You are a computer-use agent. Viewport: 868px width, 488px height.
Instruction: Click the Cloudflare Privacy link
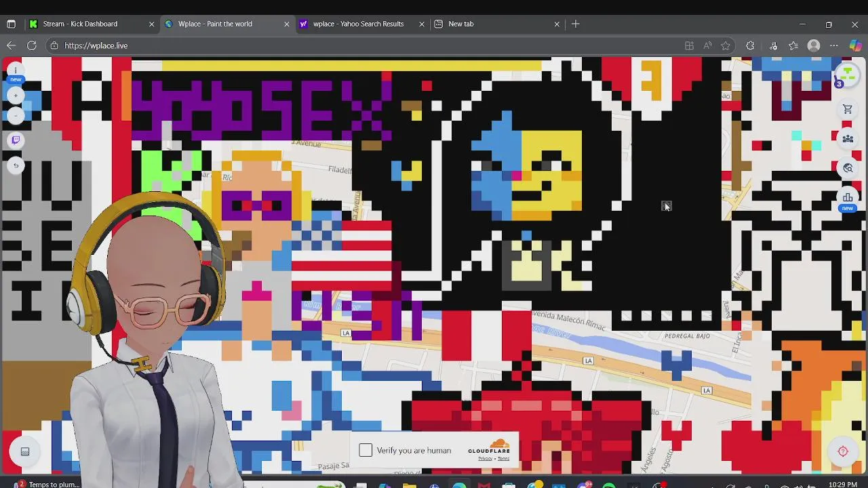pyautogui.click(x=484, y=459)
